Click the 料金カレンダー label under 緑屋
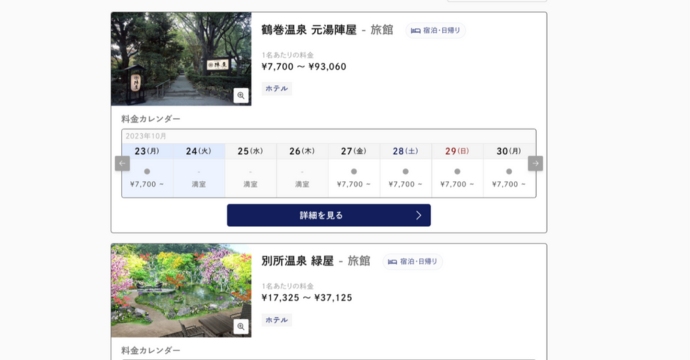The width and height of the screenshot is (690, 360). click(151, 350)
